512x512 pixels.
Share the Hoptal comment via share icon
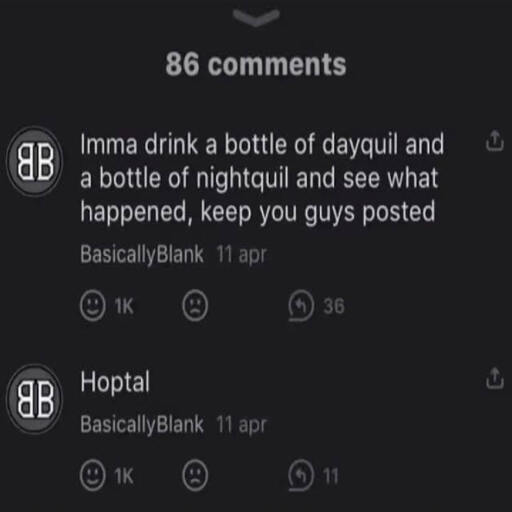pyautogui.click(x=494, y=378)
